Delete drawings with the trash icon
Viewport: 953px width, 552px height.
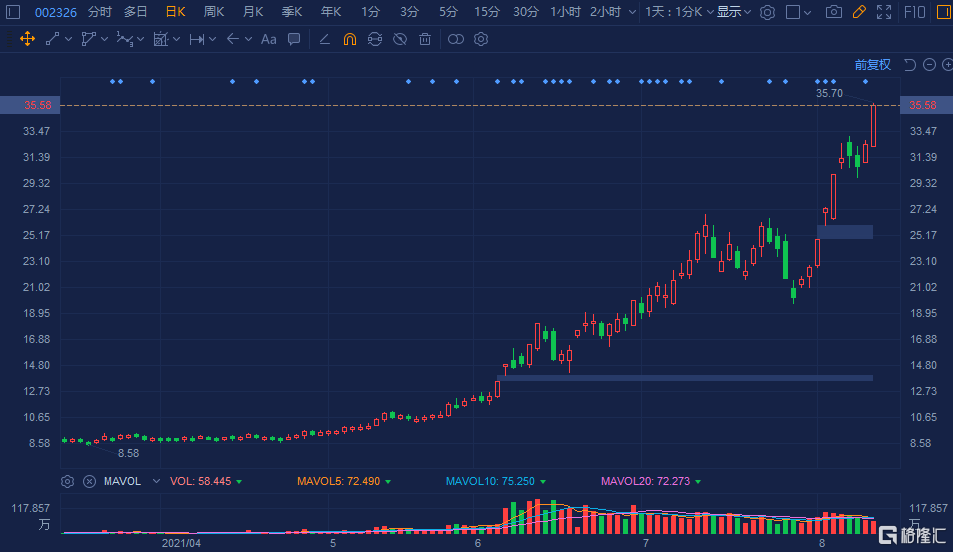425,40
